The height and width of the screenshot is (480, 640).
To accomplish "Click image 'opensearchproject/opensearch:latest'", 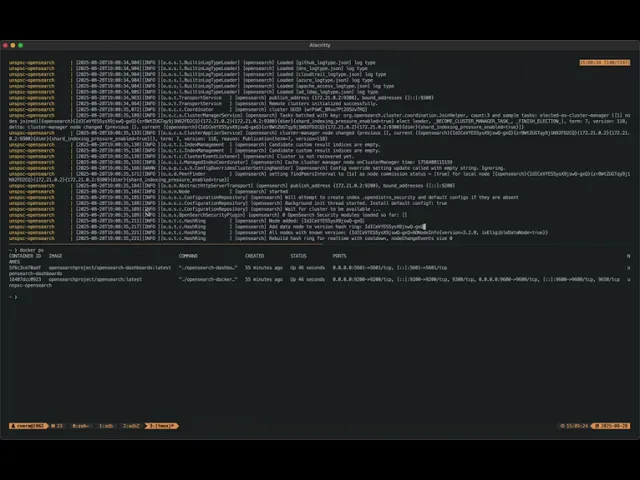I will [x=95, y=280].
